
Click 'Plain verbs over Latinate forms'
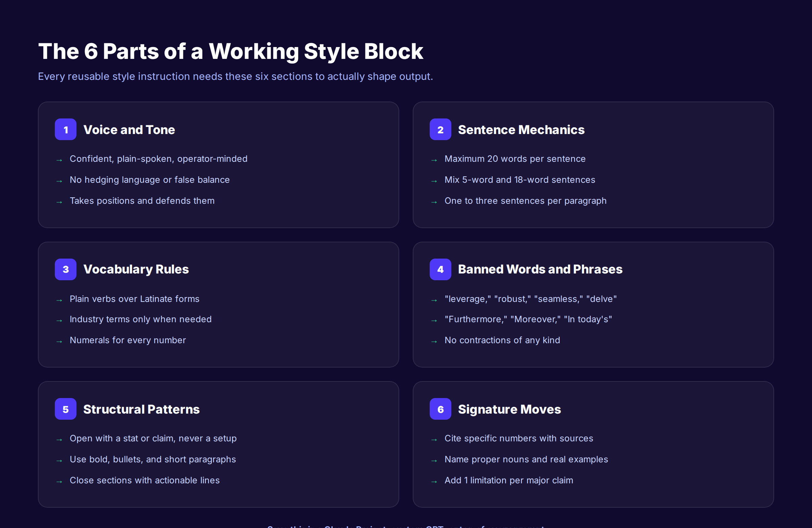(x=134, y=299)
